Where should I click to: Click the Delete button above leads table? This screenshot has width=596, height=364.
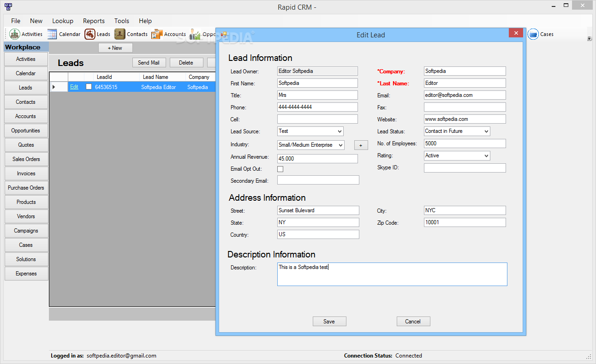coord(186,63)
